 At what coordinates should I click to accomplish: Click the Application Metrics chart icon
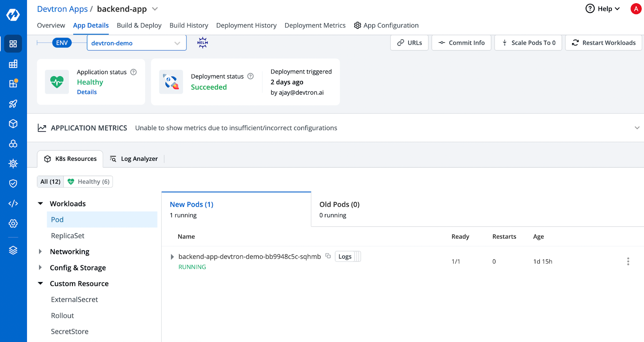(x=42, y=128)
